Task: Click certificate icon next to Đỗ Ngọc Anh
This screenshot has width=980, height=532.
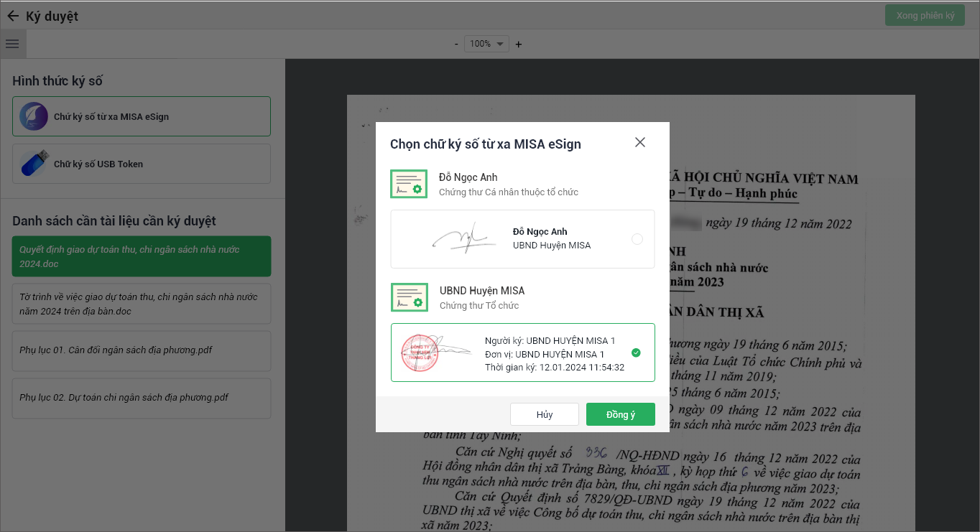Action: pyautogui.click(x=409, y=184)
